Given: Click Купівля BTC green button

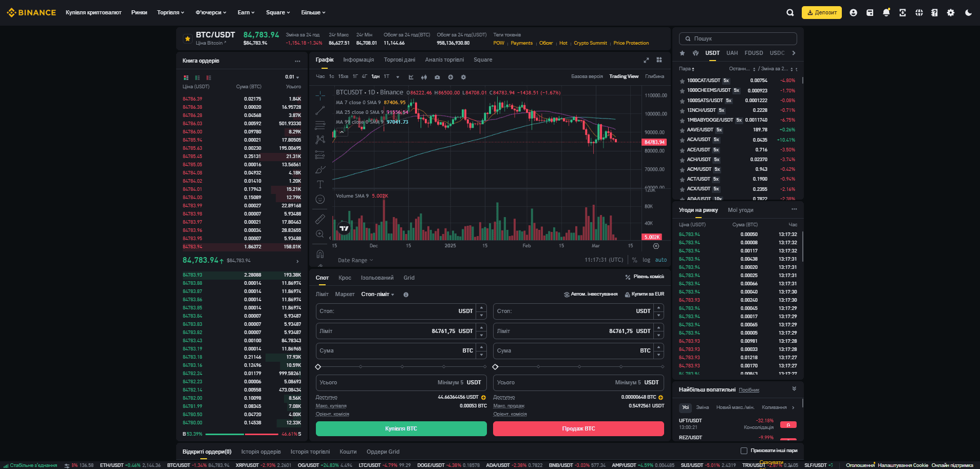Looking at the screenshot, I should 401,428.
